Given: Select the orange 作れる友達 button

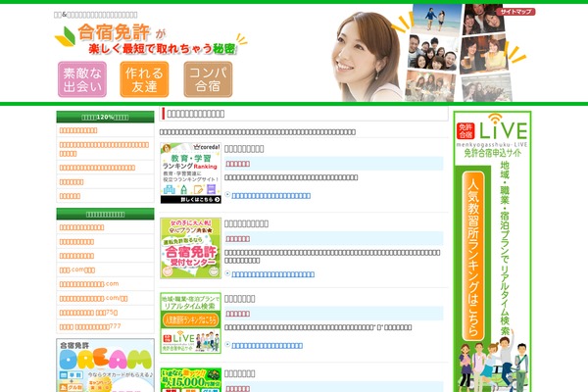Looking at the screenshot, I should pos(144,79).
